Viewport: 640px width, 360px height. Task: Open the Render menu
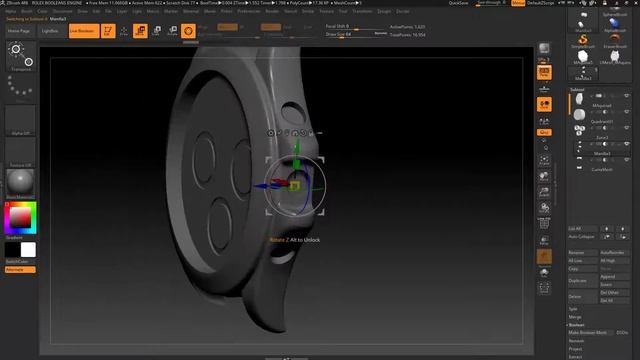272,11
